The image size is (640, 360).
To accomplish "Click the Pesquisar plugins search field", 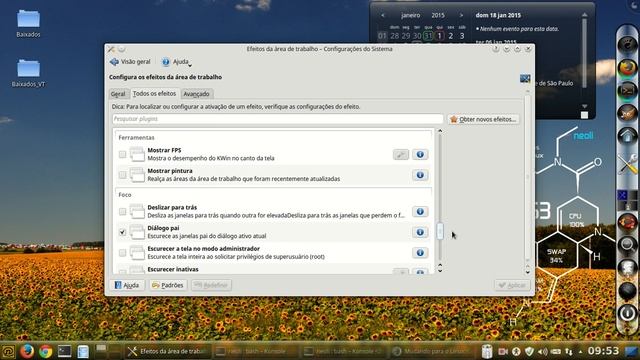I will (x=278, y=119).
